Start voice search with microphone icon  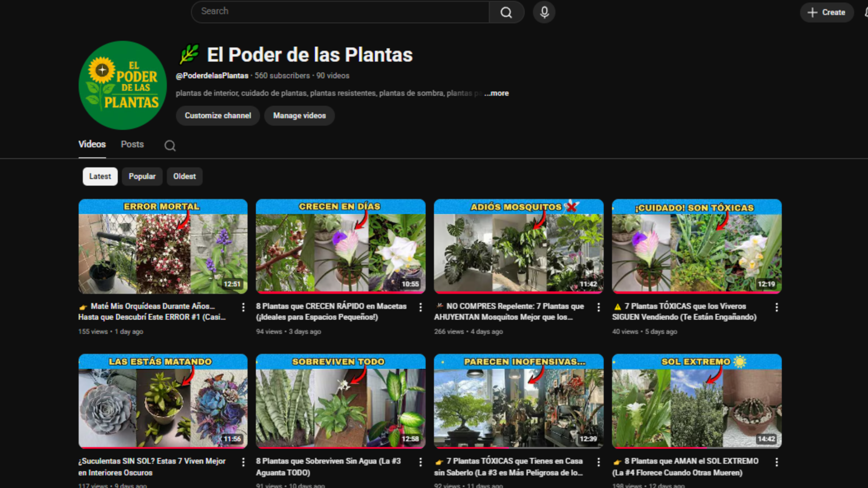[544, 12]
